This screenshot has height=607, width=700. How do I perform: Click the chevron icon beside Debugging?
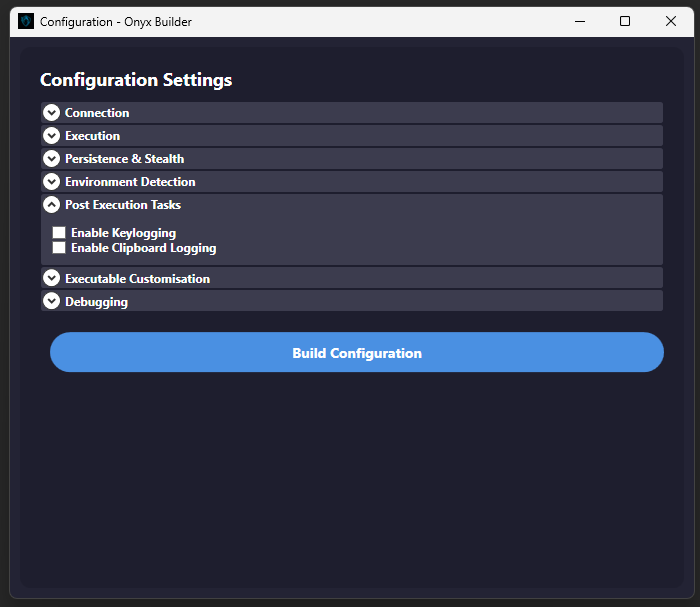[x=52, y=301]
